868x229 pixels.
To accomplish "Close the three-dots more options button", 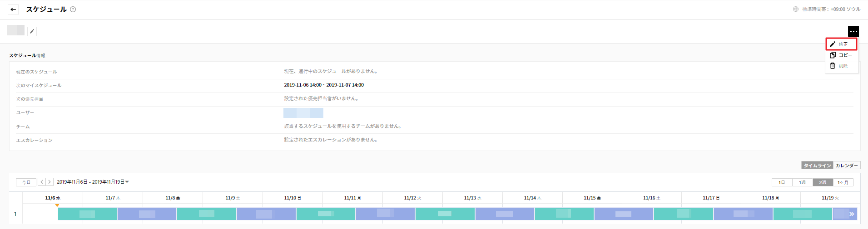I will [x=853, y=31].
